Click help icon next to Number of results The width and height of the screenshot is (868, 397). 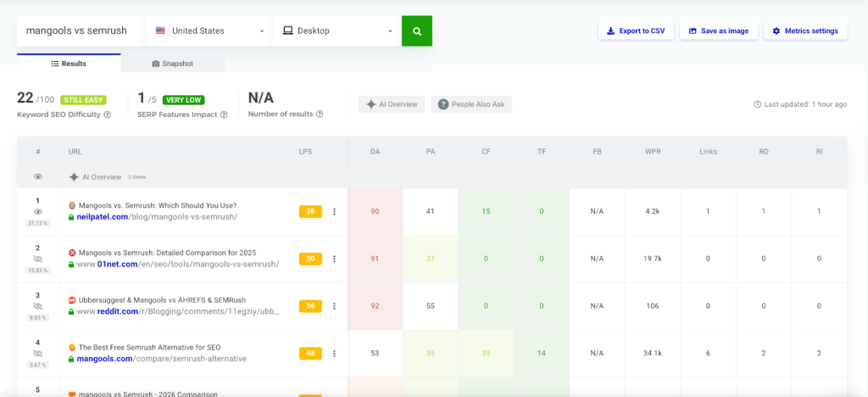(x=320, y=115)
